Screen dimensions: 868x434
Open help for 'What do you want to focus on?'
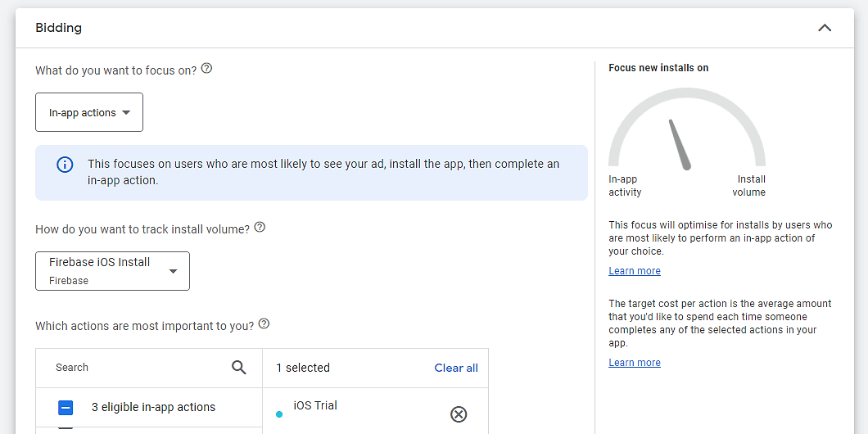[206, 69]
